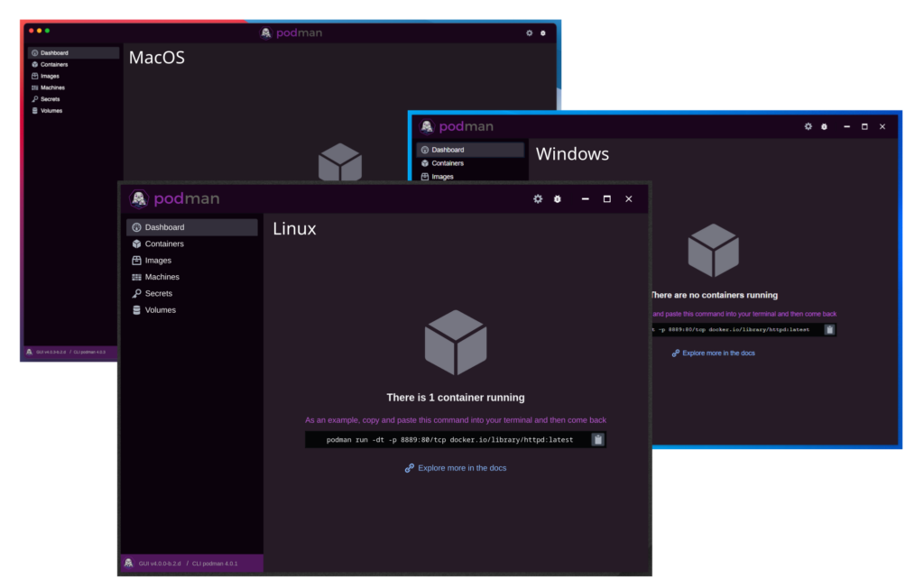The image size is (924, 588).
Task: Select Containers in the Windows window sidebar
Action: [x=447, y=163]
